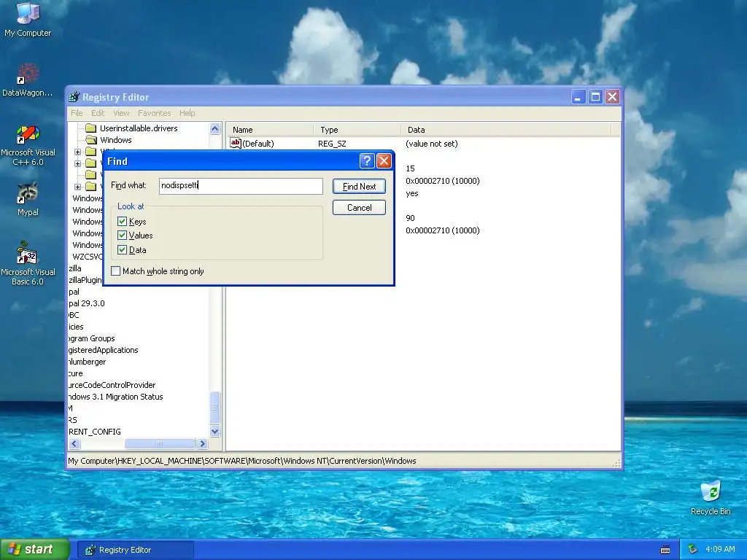The width and height of the screenshot is (747, 560).
Task: Uncheck the Values checkbox
Action: [x=122, y=236]
